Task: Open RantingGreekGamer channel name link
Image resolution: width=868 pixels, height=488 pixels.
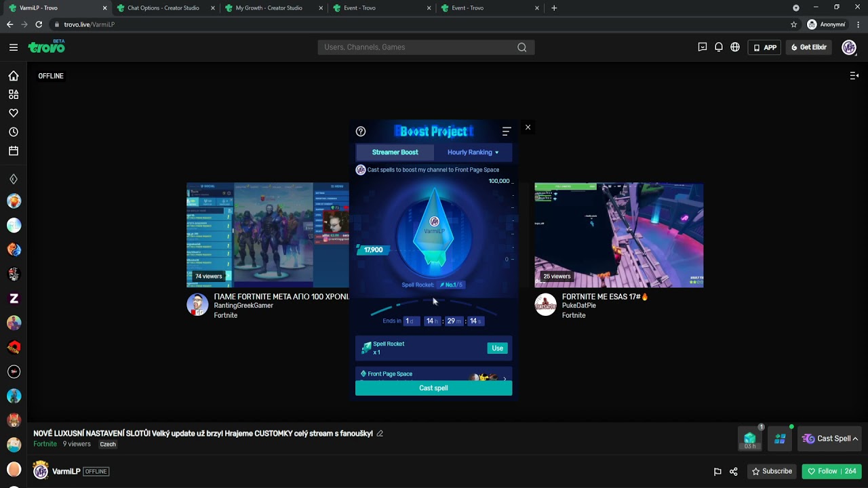Action: click(243, 306)
